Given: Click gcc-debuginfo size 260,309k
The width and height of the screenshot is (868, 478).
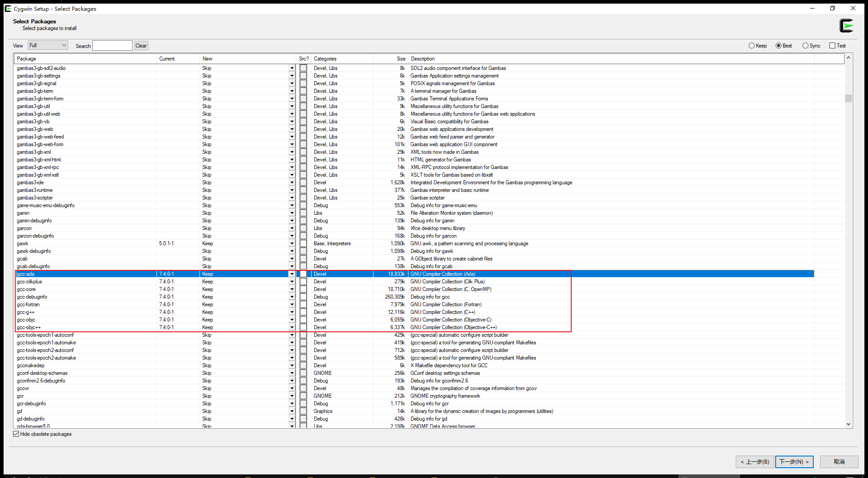Looking at the screenshot, I should point(395,297).
